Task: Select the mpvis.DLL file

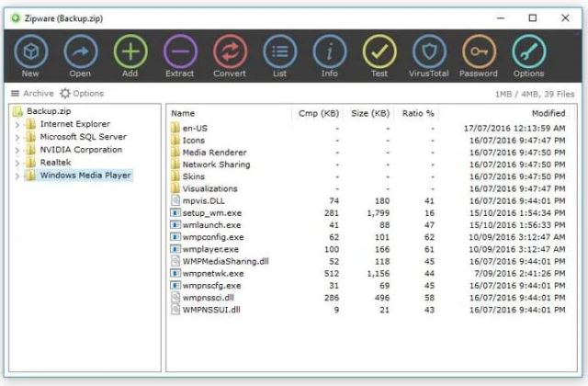Action: click(x=368, y=200)
